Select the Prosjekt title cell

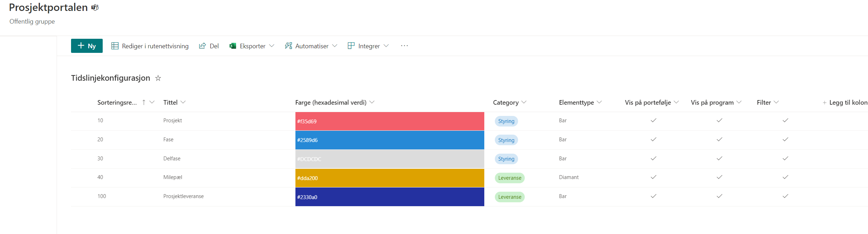pos(172,121)
